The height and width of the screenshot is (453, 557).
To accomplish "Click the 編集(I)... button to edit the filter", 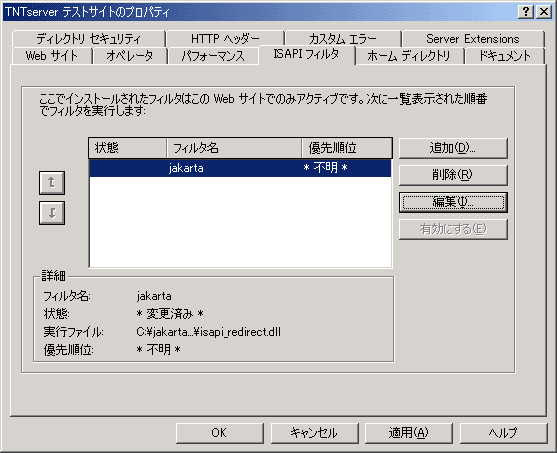I will pyautogui.click(x=453, y=202).
